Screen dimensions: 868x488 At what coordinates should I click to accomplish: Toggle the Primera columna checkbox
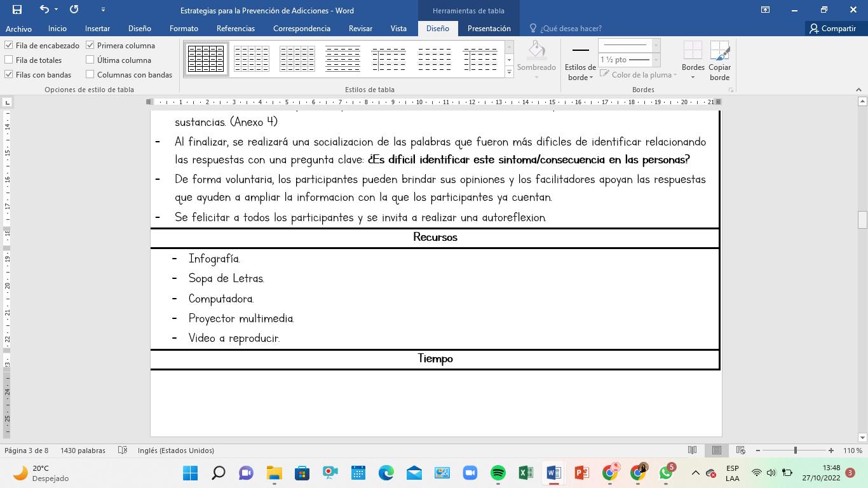[90, 45]
